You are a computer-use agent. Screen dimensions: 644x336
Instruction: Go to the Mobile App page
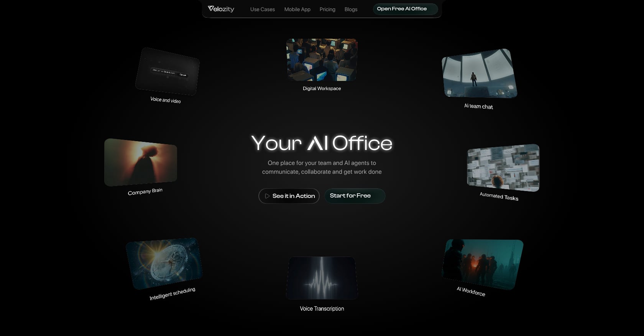click(297, 9)
